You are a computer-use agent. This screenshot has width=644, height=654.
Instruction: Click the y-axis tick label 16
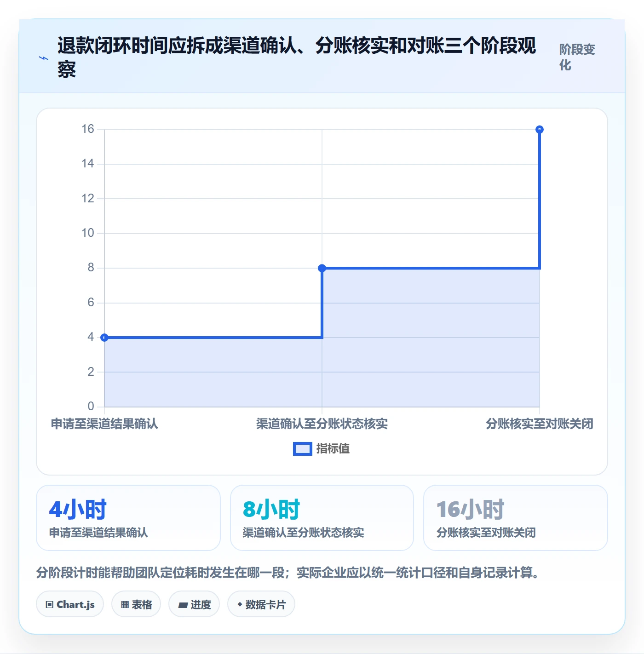[x=88, y=129]
